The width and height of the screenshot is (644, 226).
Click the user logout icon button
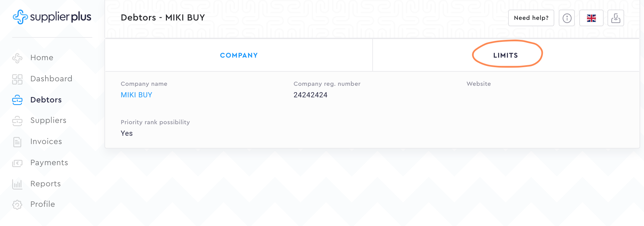click(615, 18)
